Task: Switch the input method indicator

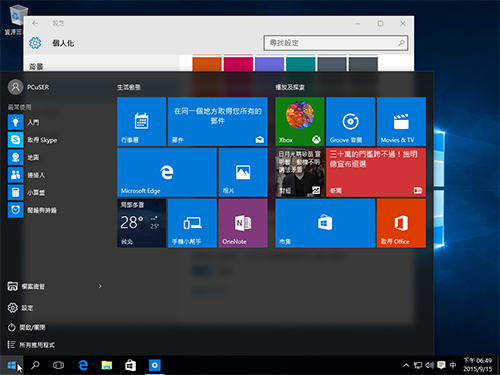Action: click(453, 365)
